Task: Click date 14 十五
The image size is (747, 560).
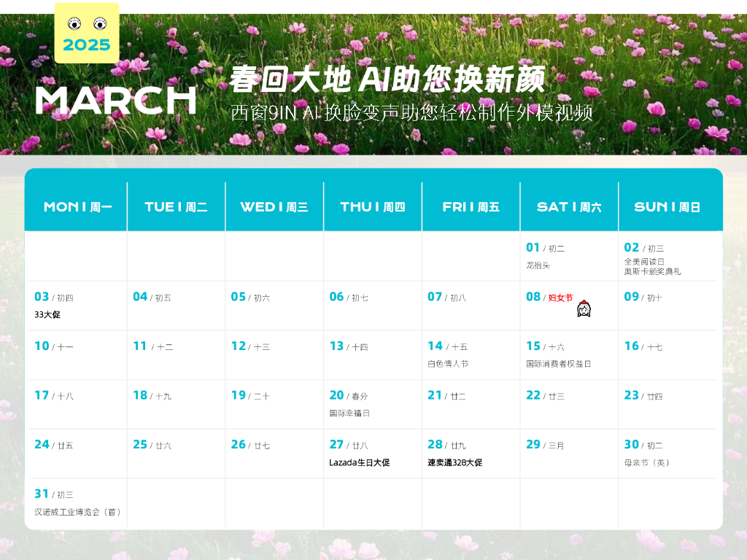Action: click(x=447, y=346)
